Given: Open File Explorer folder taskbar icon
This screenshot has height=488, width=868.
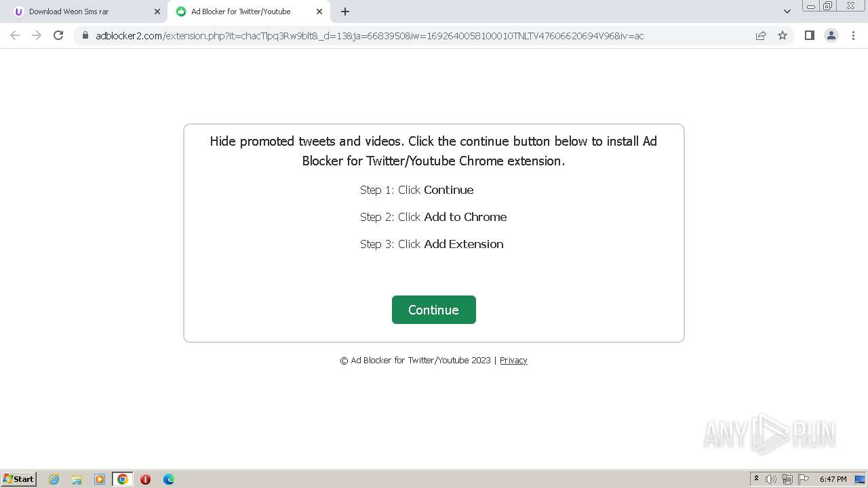Looking at the screenshot, I should click(77, 479).
